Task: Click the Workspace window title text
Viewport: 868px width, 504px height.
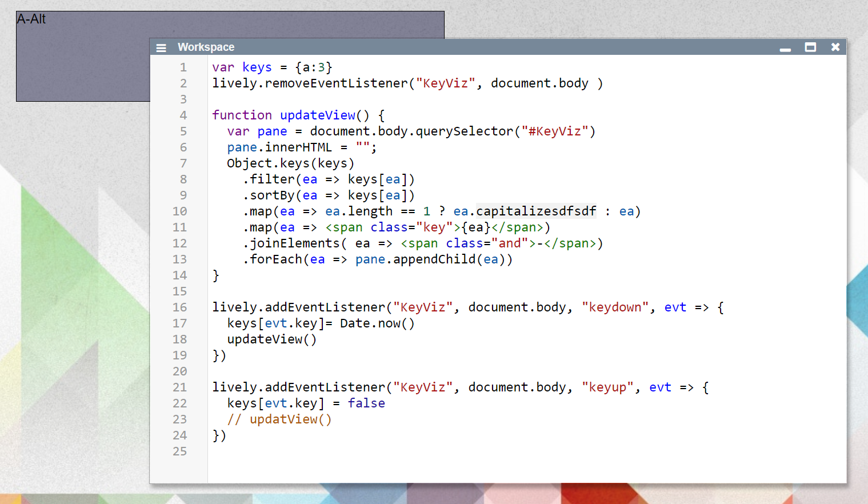Action: [x=206, y=47]
